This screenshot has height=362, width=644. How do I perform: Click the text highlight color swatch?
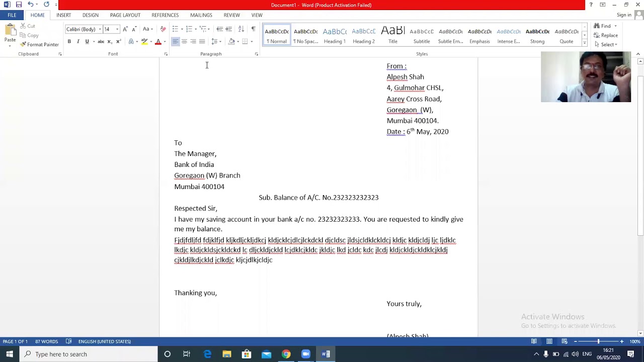[x=144, y=42]
